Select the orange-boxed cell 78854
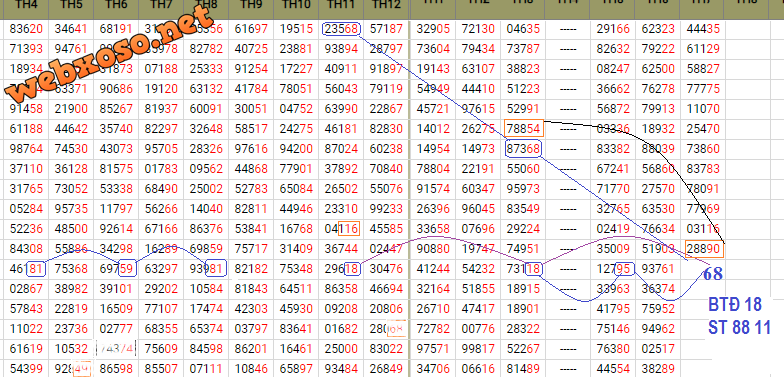The height and width of the screenshot is (377, 784). pyautogui.click(x=523, y=129)
